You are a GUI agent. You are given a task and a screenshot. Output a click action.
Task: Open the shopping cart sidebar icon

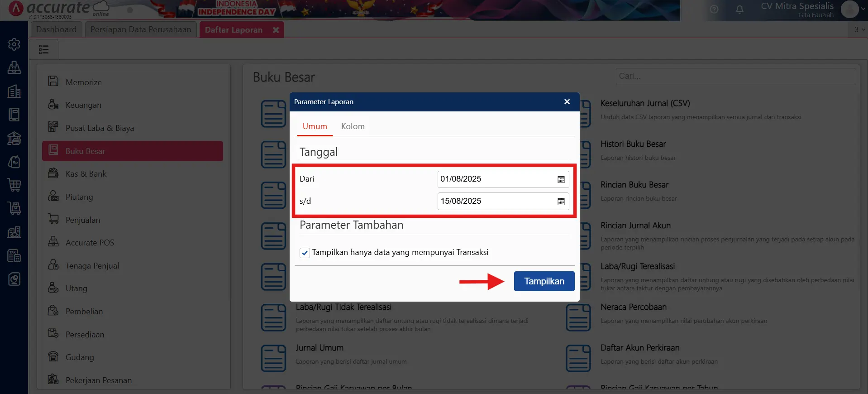click(14, 185)
